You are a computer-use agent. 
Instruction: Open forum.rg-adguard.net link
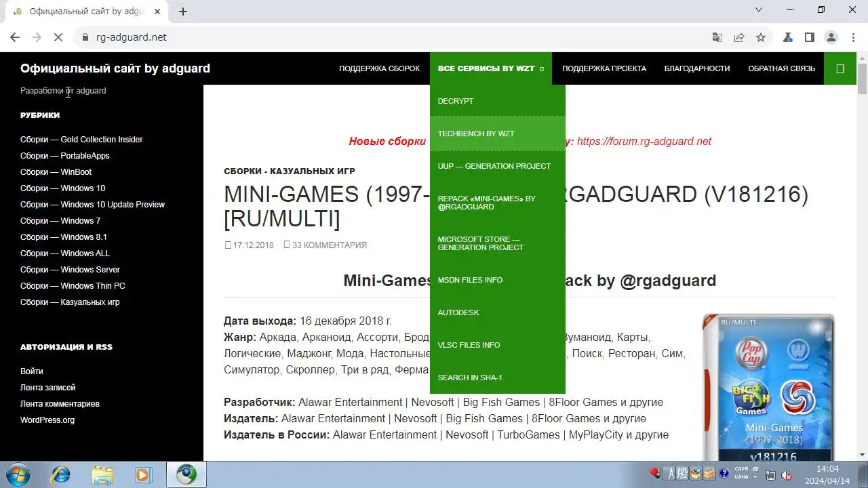pyautogui.click(x=644, y=142)
